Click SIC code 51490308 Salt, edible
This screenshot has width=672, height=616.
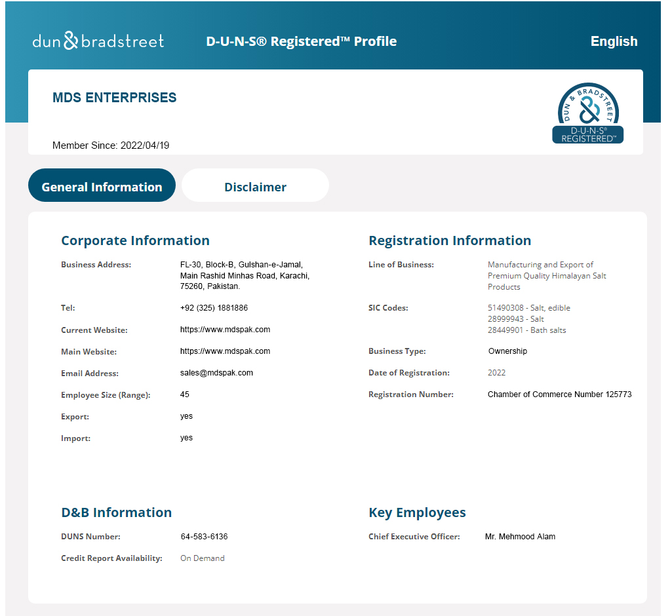[528, 308]
